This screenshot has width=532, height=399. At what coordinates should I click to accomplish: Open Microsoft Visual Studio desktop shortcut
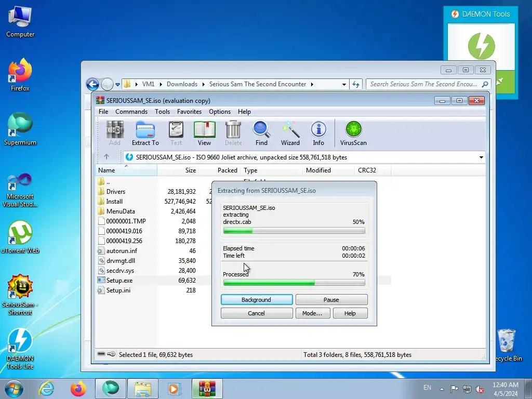20,190
